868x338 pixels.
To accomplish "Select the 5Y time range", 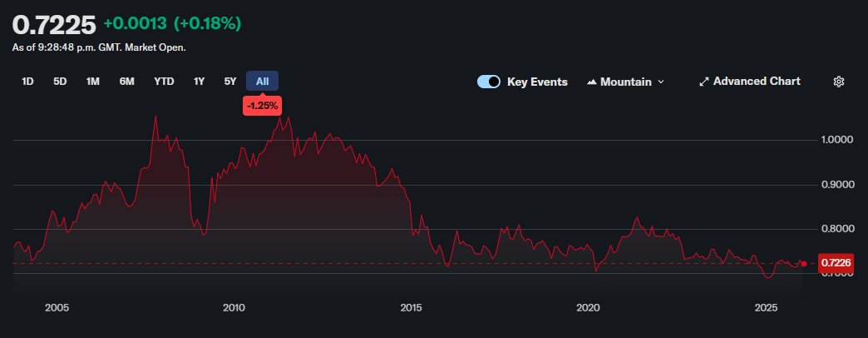I will [230, 82].
